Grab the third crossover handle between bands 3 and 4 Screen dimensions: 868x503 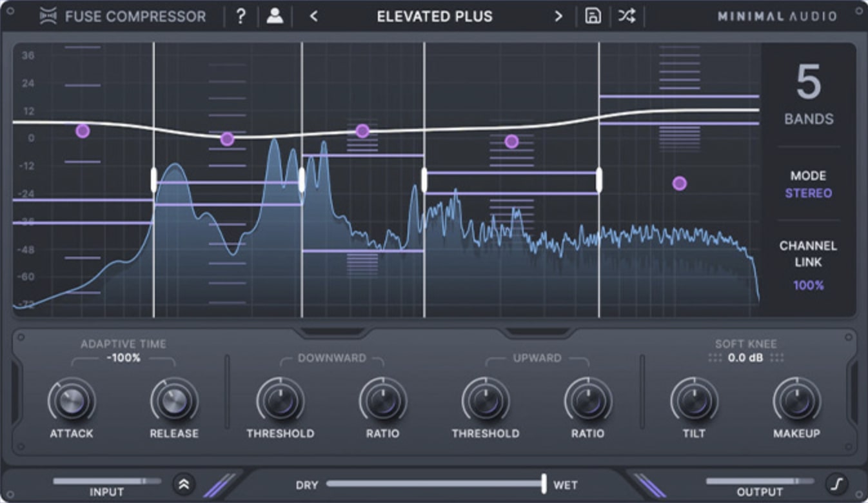point(424,180)
